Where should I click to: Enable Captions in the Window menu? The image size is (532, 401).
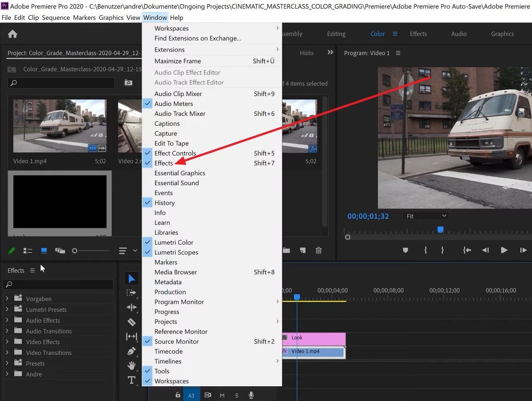tap(167, 123)
